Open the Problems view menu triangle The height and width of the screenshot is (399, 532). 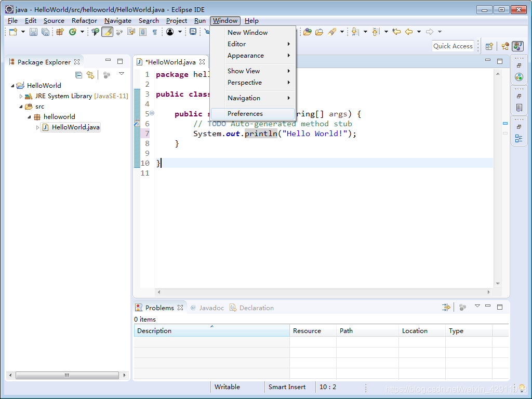477,306
